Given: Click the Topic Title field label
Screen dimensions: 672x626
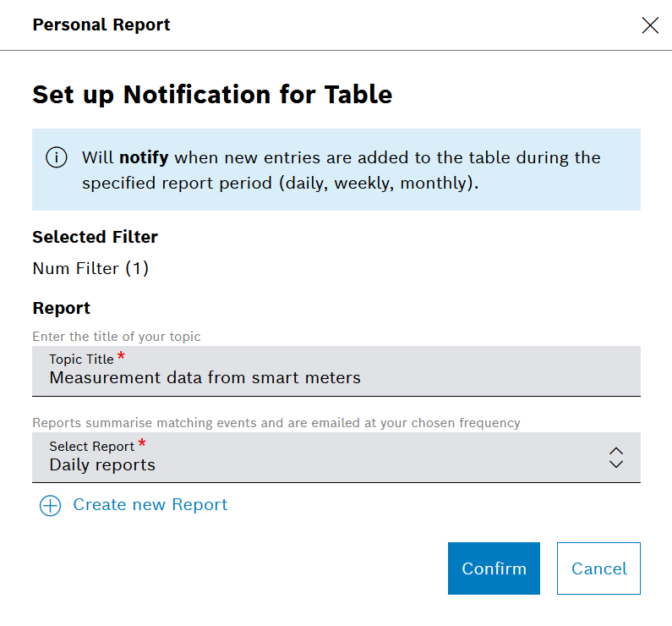Looking at the screenshot, I should (x=81, y=360).
